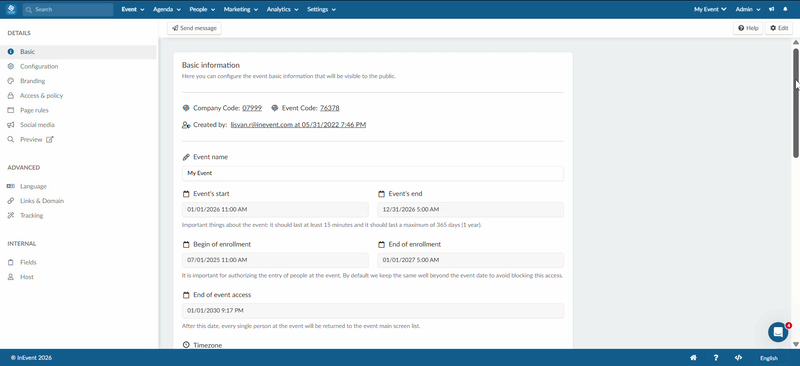Click the clipboard icon for Fields
Viewport: 800px width, 366px height.
pos(10,262)
